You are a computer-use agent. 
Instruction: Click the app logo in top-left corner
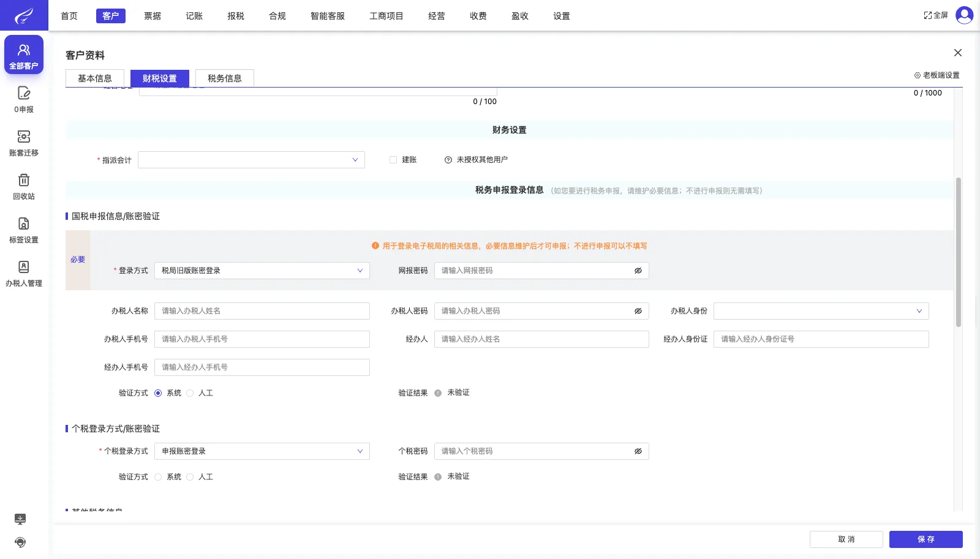[24, 15]
